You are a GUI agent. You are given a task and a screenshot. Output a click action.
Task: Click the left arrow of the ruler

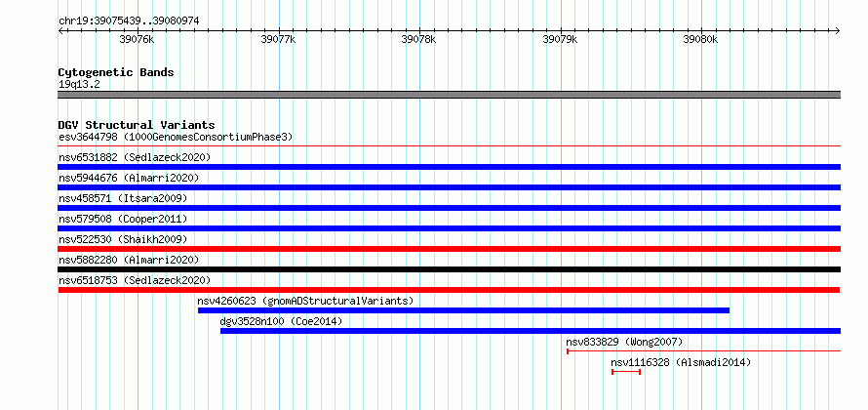[60, 30]
